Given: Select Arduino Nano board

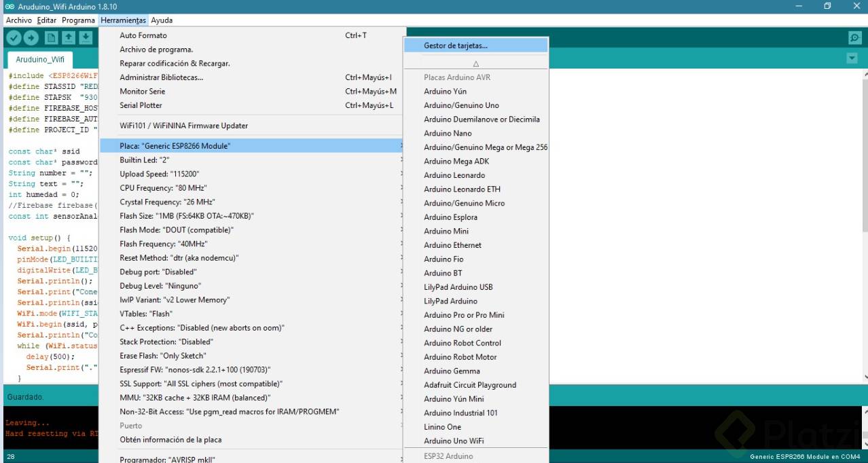Looking at the screenshot, I should point(475,133).
